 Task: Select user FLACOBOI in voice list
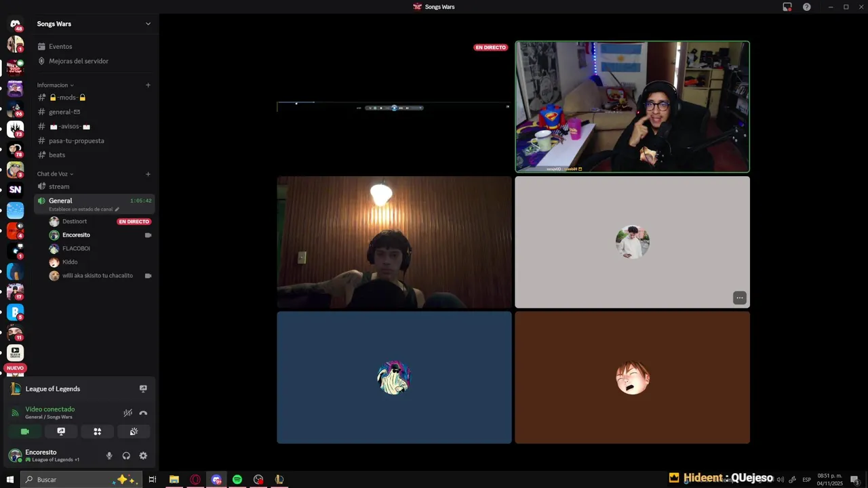tap(76, 249)
